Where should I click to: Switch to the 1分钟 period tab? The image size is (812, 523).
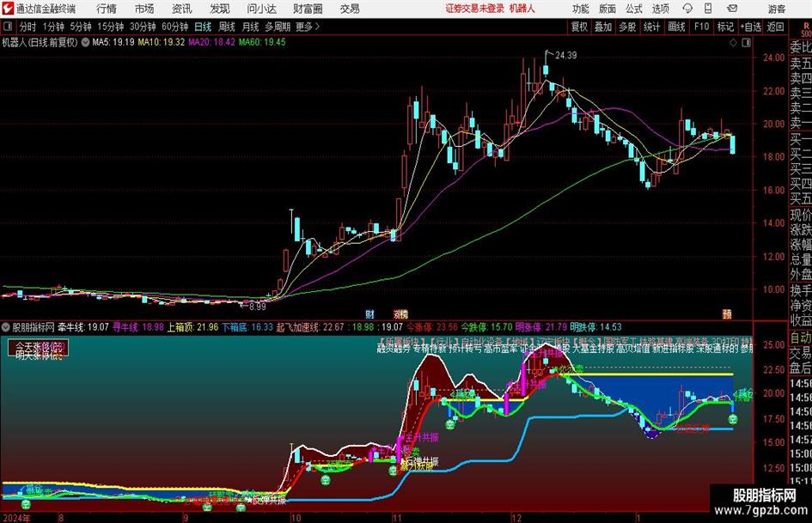53,27
